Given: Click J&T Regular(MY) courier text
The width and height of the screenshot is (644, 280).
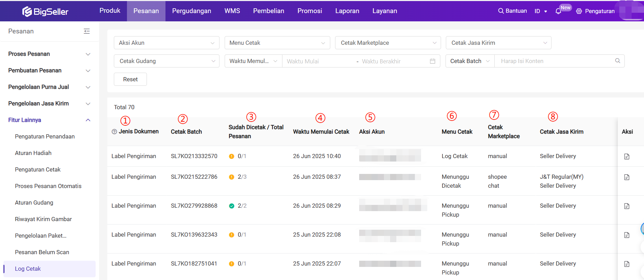Looking at the screenshot, I should pyautogui.click(x=561, y=177).
